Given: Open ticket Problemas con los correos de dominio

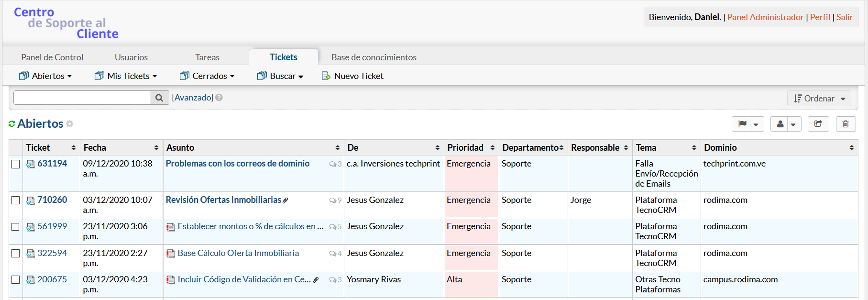Looking at the screenshot, I should [238, 164].
